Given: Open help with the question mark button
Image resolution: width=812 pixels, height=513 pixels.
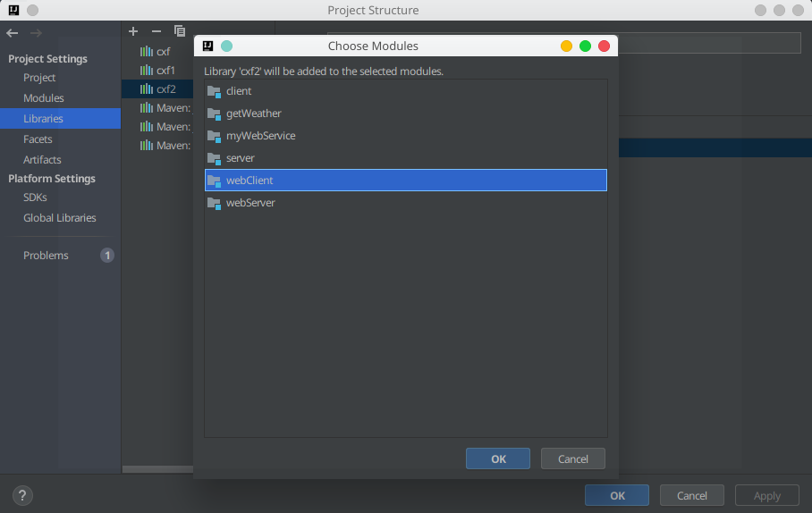Looking at the screenshot, I should (x=22, y=495).
